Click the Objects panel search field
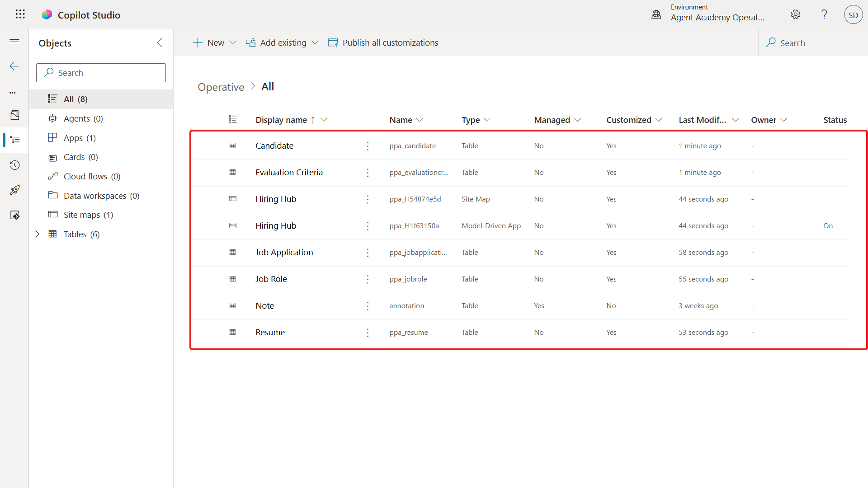868x488 pixels. pyautogui.click(x=101, y=73)
